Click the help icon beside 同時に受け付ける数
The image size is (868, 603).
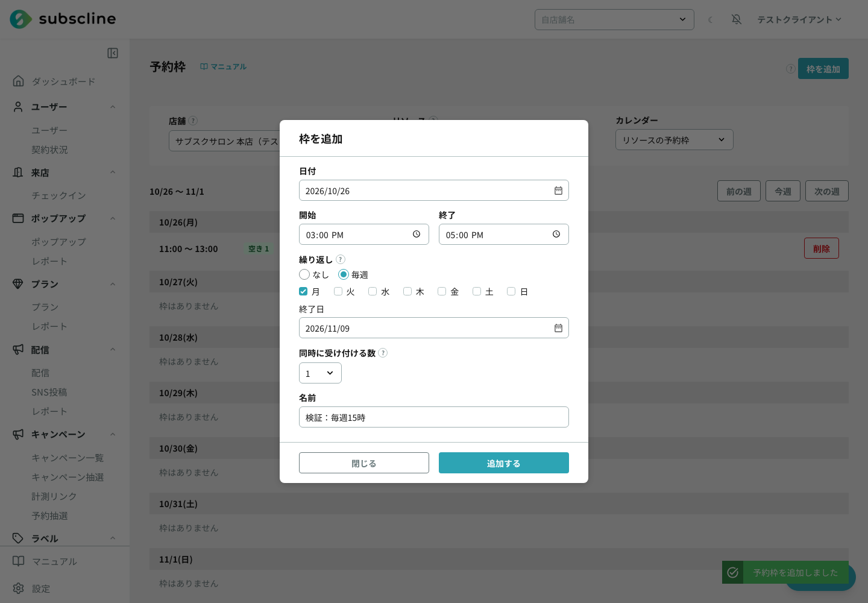coord(383,353)
